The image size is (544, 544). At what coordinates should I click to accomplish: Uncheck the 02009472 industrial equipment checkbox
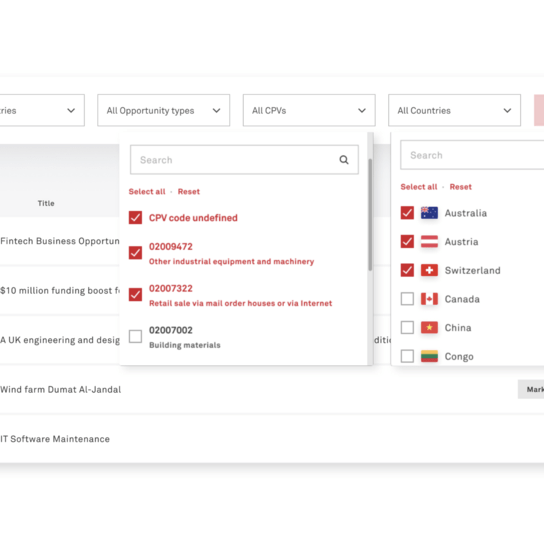click(x=135, y=253)
